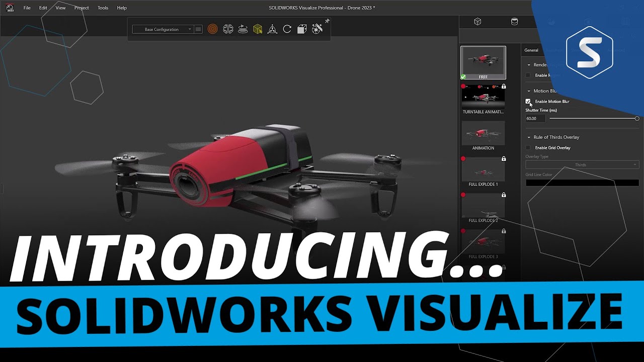The image size is (644, 362).
Task: Pin the main toolbar with pin icon
Action: (327, 21)
